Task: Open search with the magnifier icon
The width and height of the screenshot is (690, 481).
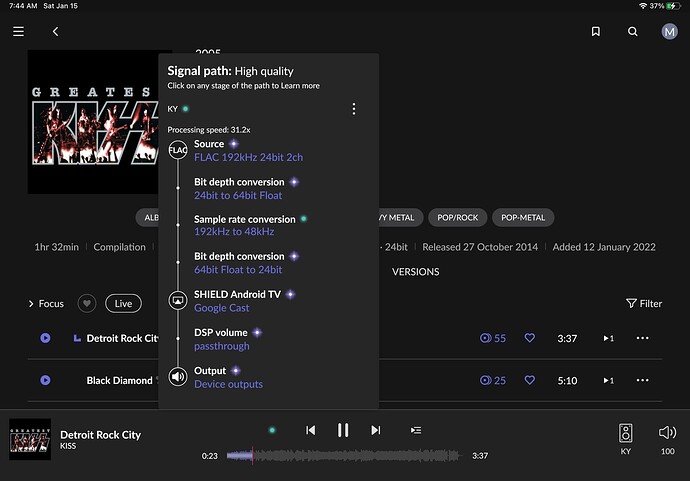Action: [632, 32]
